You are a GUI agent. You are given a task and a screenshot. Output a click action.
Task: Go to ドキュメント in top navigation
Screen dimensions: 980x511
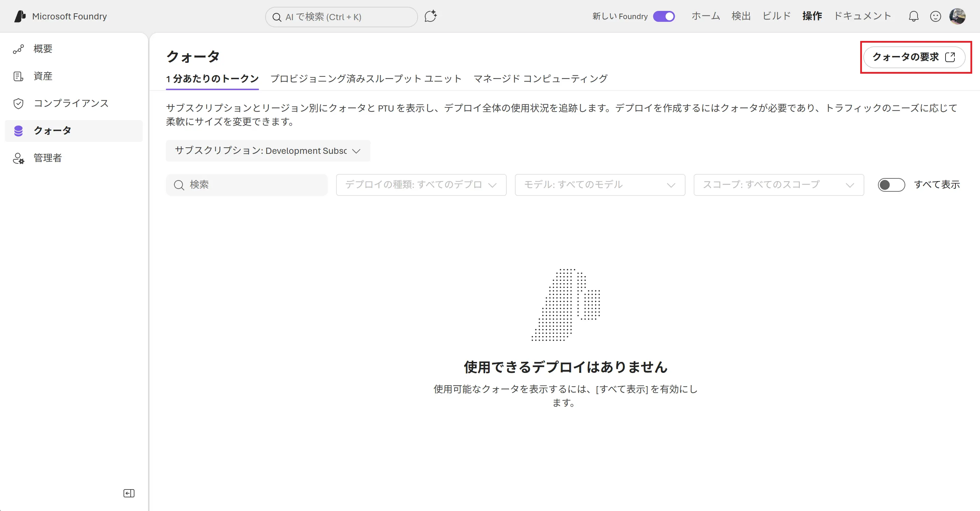pyautogui.click(x=862, y=16)
